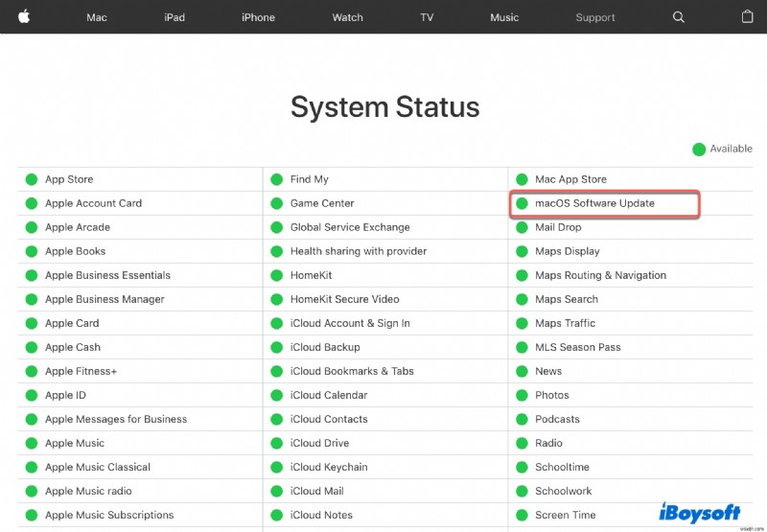Click the green status dot beside App Store
767x532 pixels.
[x=32, y=179]
